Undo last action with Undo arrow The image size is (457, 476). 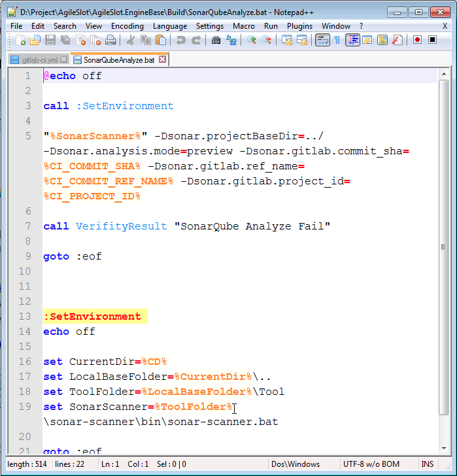181,40
